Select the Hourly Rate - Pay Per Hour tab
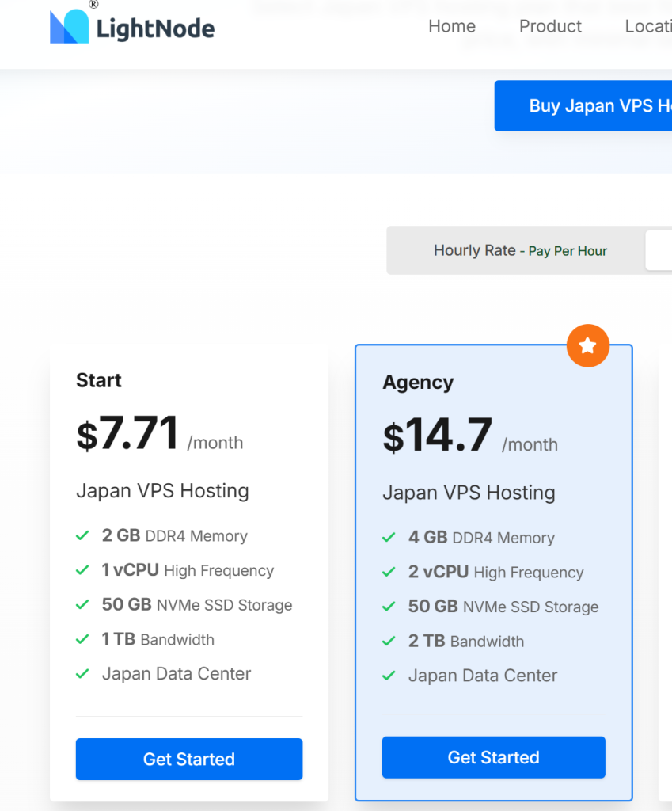Viewport: 672px width, 811px height. click(520, 250)
